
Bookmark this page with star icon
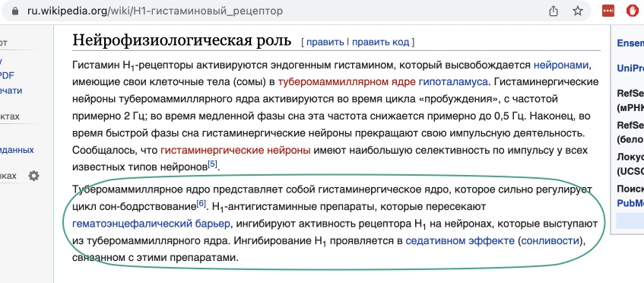pyautogui.click(x=578, y=11)
